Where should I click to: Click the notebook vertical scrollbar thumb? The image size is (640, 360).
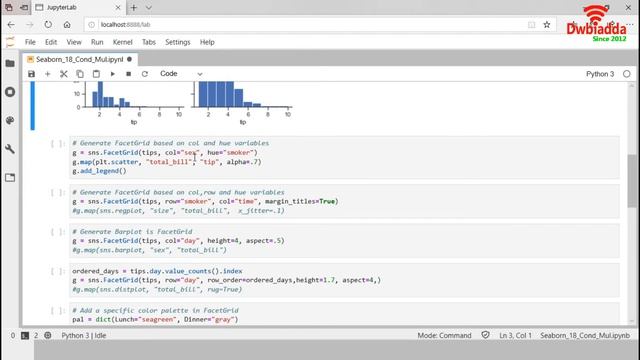pyautogui.click(x=632, y=181)
